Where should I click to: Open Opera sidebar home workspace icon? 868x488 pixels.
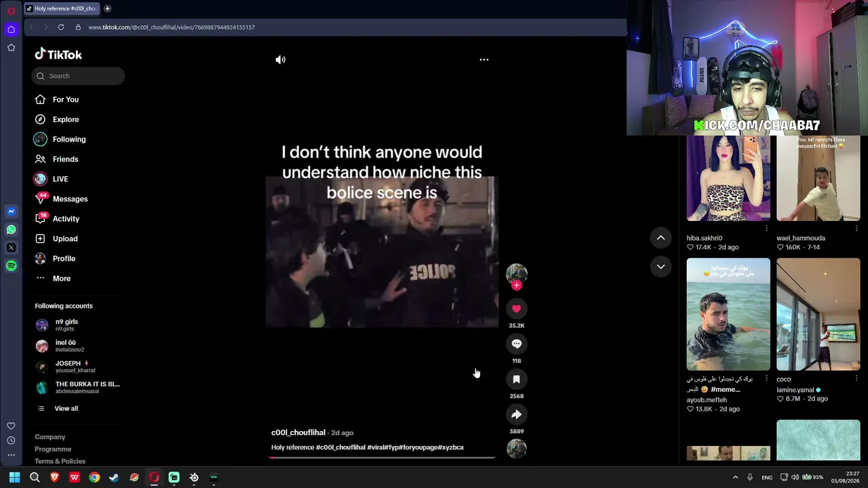coord(11,29)
